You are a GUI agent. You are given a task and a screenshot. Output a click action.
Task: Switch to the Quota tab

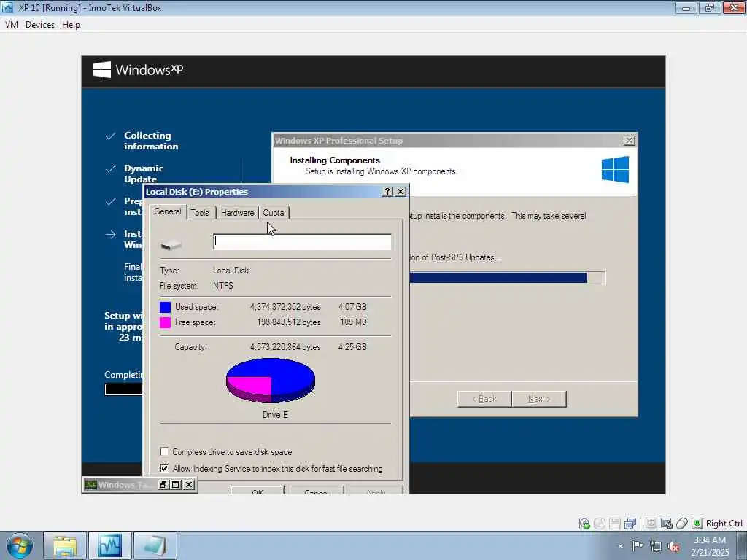pyautogui.click(x=274, y=213)
